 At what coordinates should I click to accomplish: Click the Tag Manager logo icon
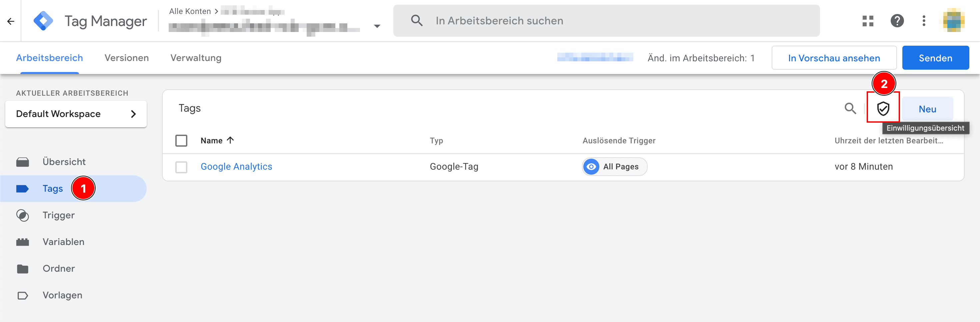tap(43, 21)
